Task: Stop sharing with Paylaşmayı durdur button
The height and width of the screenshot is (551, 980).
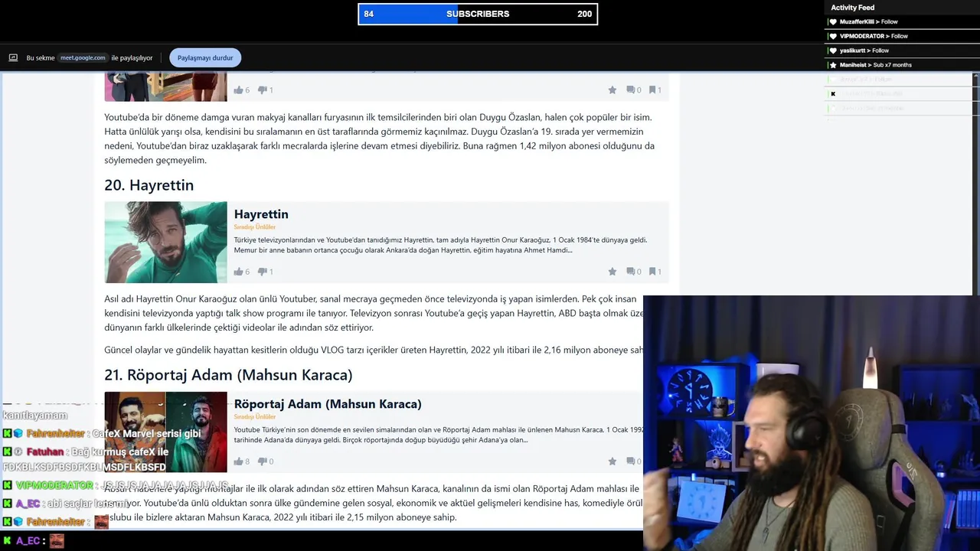Action: (x=205, y=57)
